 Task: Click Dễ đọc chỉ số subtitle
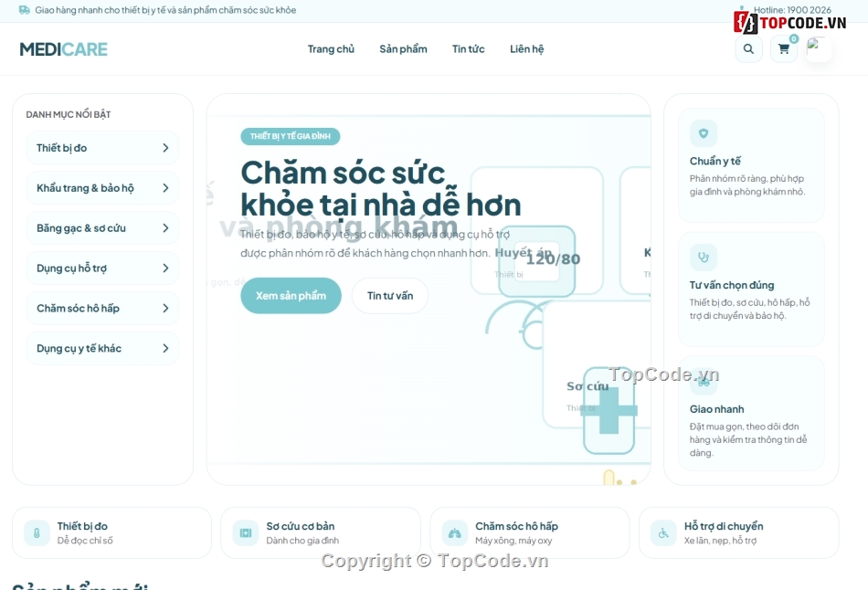[x=85, y=540]
